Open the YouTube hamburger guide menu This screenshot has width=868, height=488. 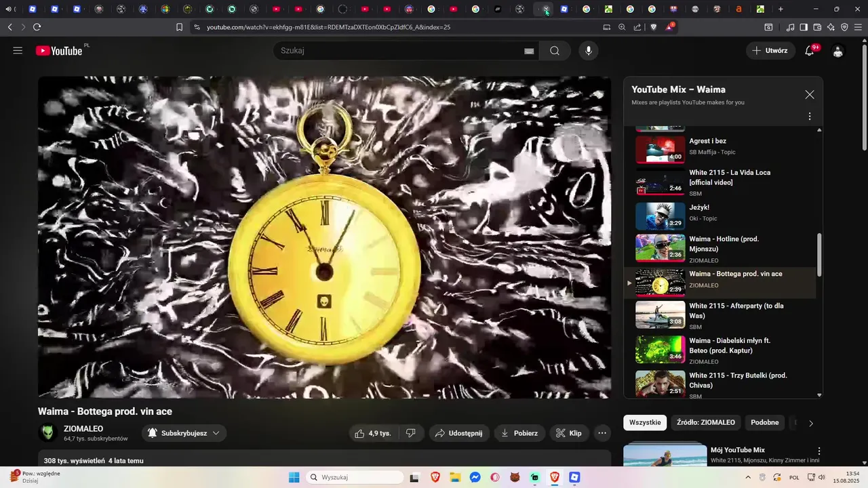(18, 51)
